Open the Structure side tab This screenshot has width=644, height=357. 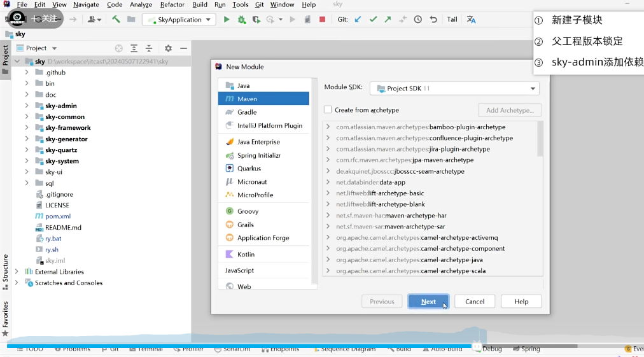pyautogui.click(x=5, y=272)
